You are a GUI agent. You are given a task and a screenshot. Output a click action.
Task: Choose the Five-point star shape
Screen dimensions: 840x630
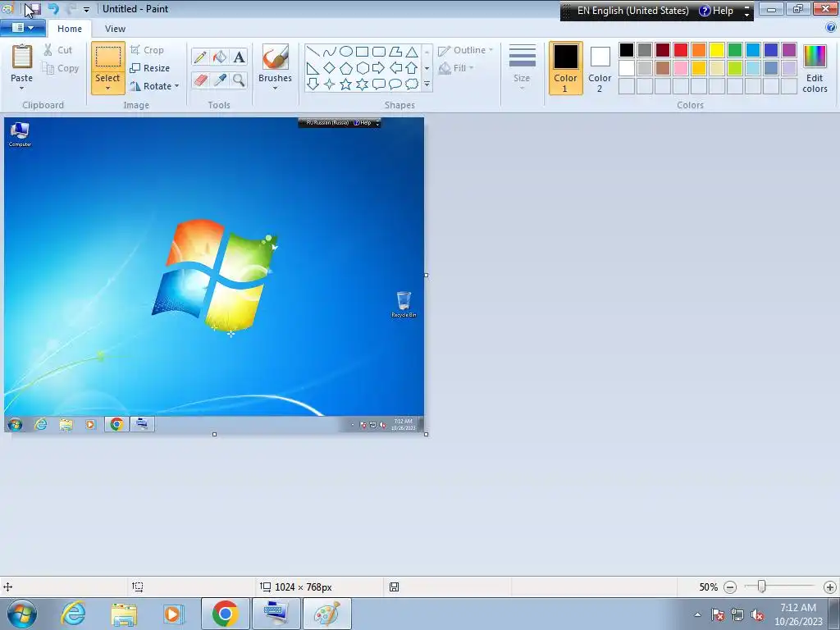point(346,84)
